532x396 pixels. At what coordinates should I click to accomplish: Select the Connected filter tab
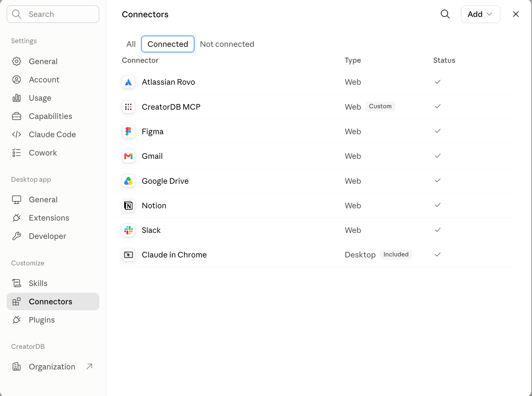tap(168, 44)
